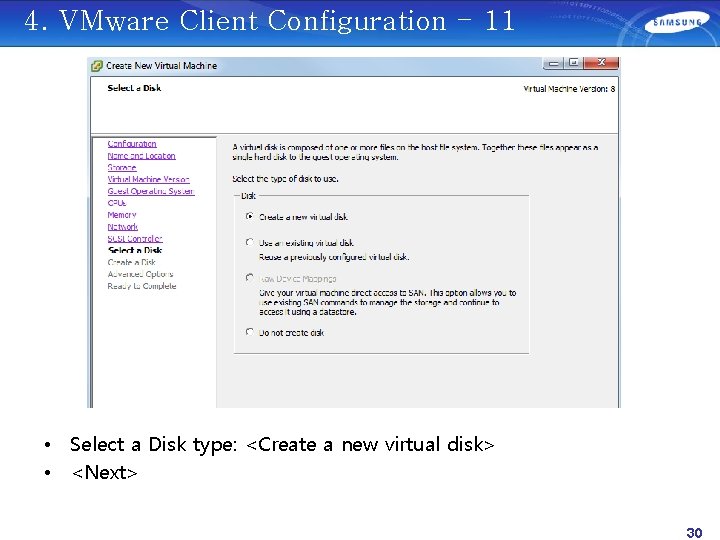
Task: Select Create a new virtual disk option
Action: coord(249,216)
